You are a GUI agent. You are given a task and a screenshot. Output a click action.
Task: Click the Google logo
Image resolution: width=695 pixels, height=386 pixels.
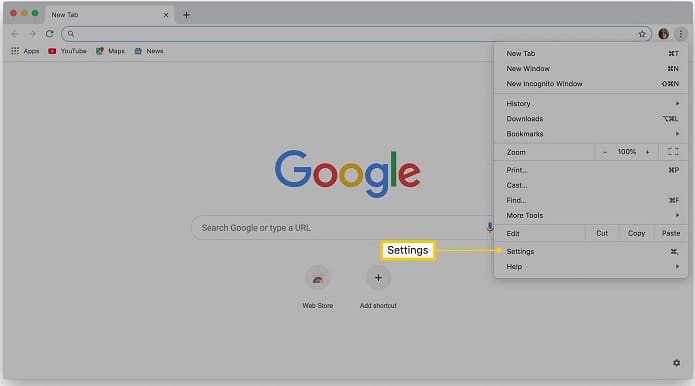pos(348,173)
